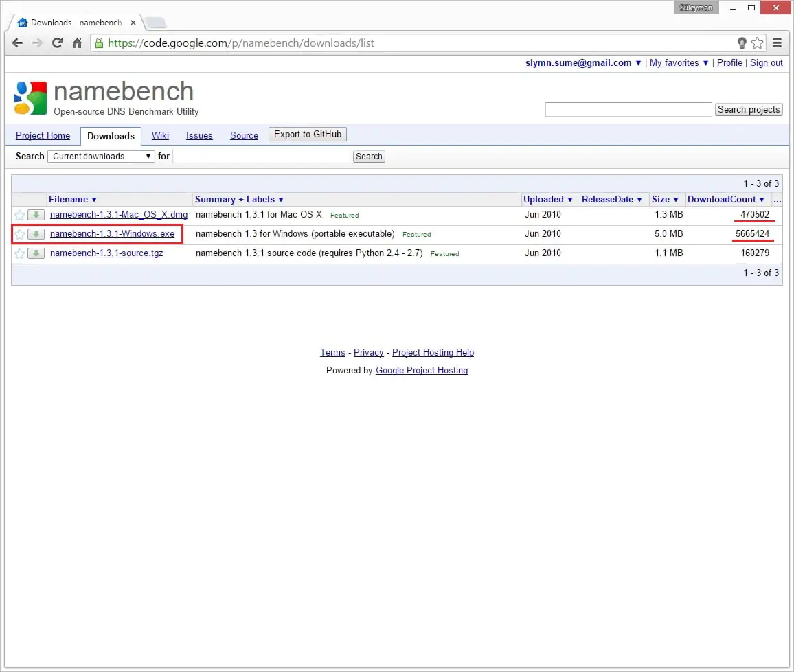Go to the browser home icon
Screen dimensions: 794x672
click(78, 43)
